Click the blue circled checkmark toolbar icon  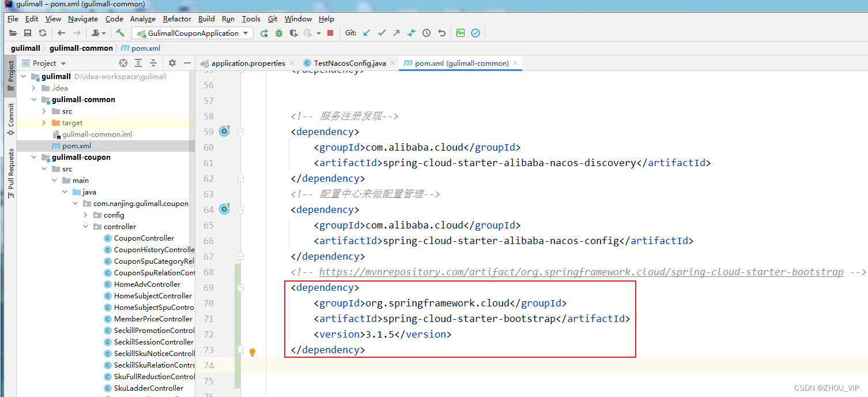(475, 33)
